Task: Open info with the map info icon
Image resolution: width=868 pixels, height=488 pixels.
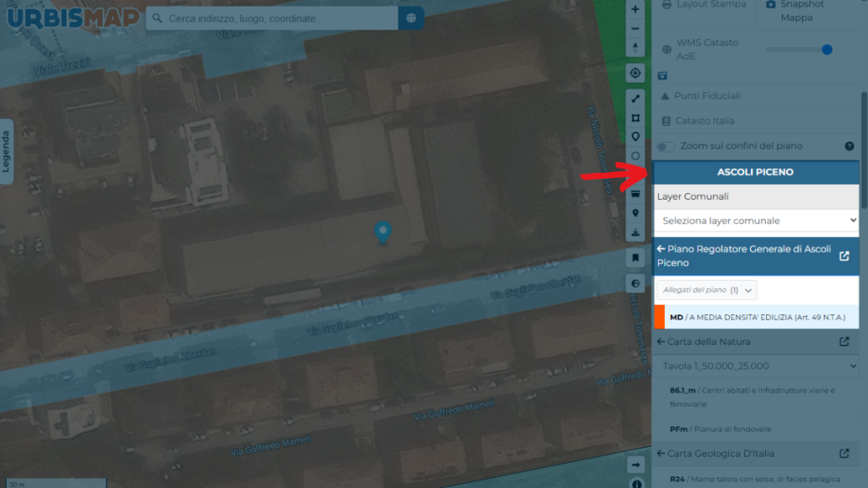Action: pos(636,484)
